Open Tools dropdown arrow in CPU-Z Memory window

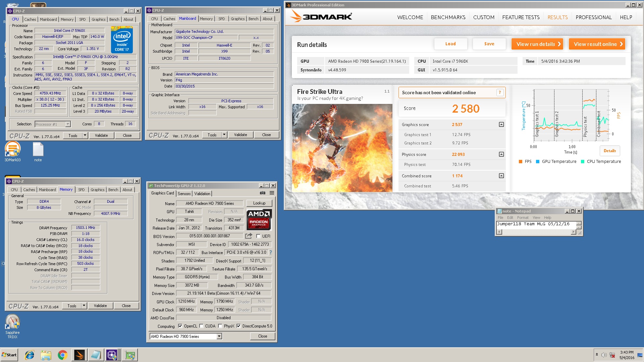tap(84, 306)
